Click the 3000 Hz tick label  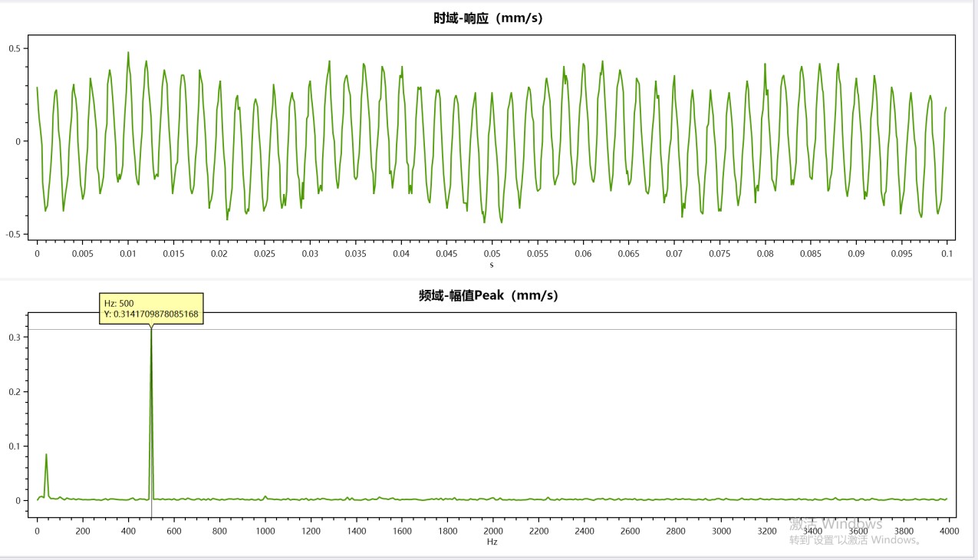(721, 530)
